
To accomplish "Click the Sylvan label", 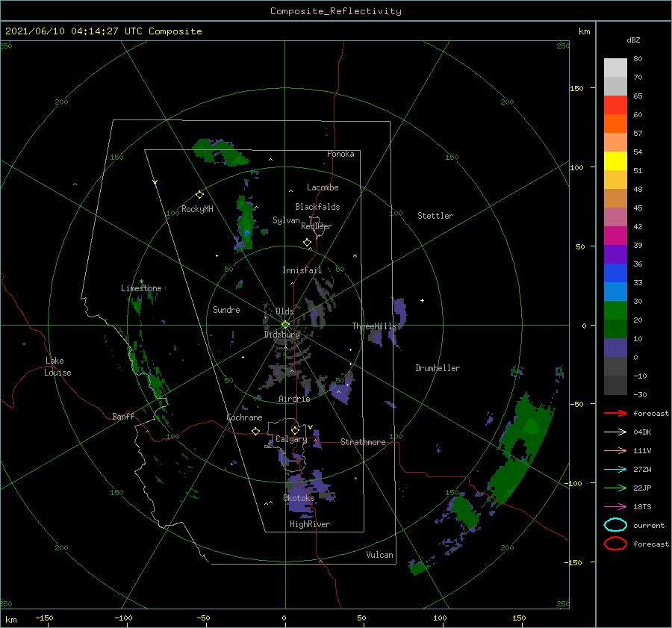I will pyautogui.click(x=286, y=221).
